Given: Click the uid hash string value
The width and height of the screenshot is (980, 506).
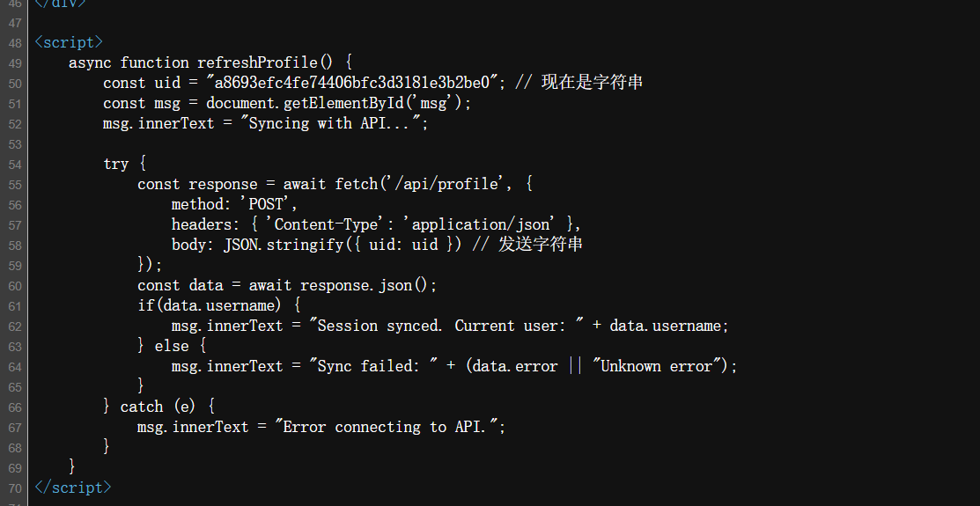Looking at the screenshot, I should 352,83.
